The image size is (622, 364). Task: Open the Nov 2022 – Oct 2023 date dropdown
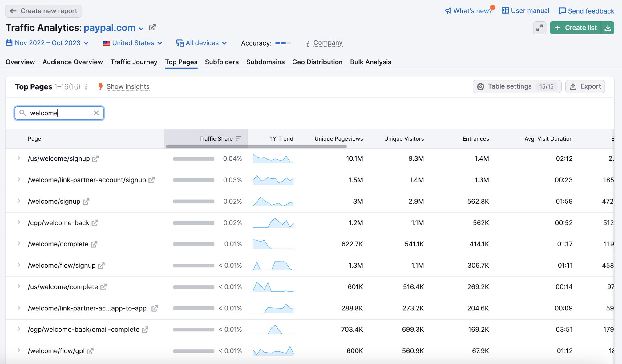[x=47, y=43]
